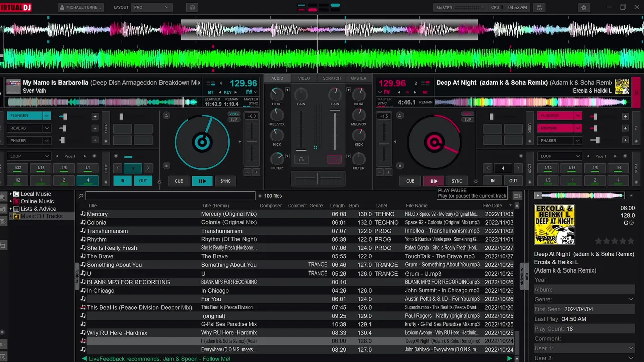Toggle the left deck 4-beat loop pad

(x=88, y=180)
